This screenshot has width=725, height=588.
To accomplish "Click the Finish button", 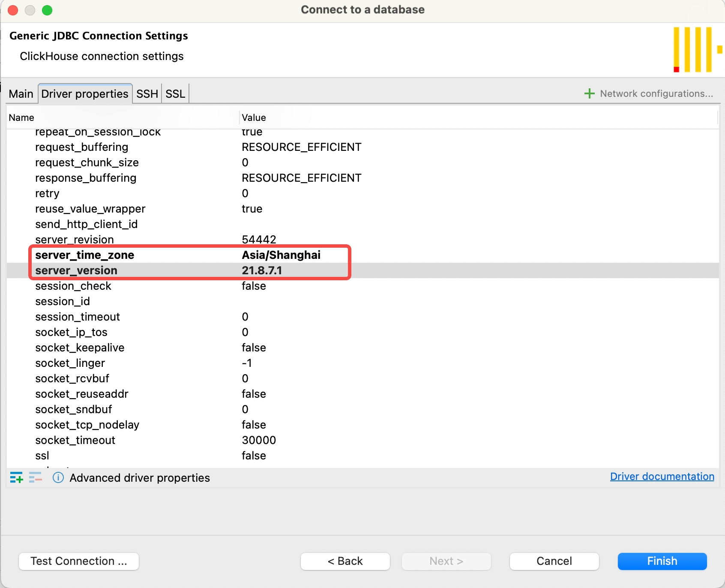I will point(662,561).
